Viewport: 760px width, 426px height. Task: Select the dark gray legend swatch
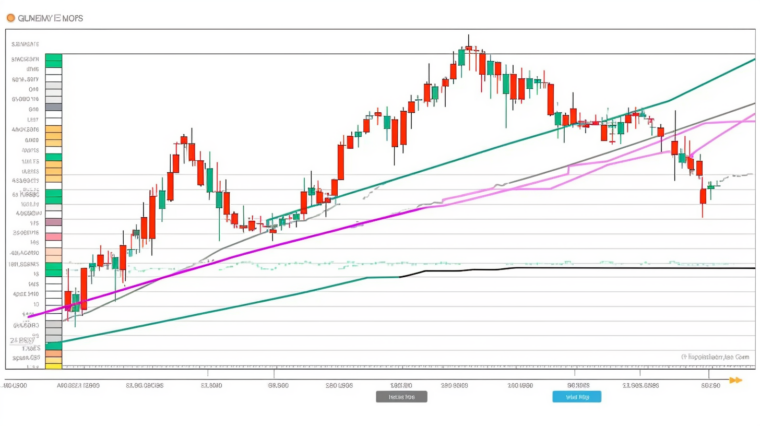click(x=53, y=107)
